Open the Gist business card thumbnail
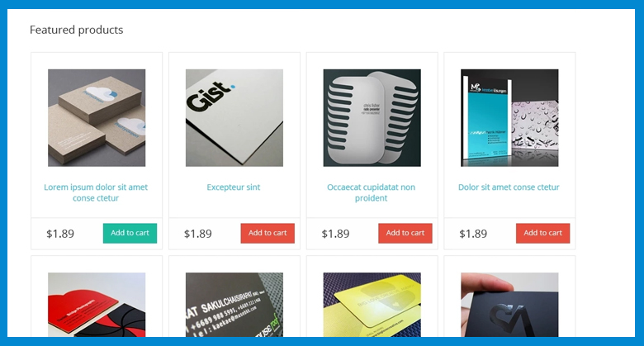The height and width of the screenshot is (346, 644). pyautogui.click(x=234, y=117)
